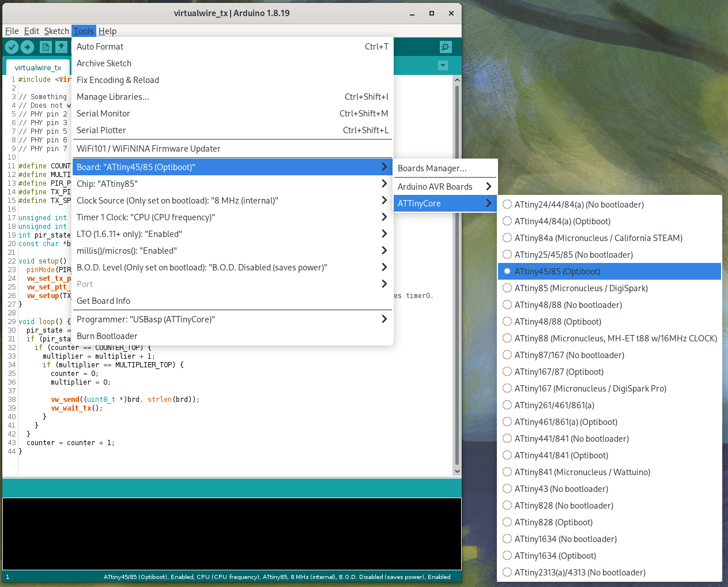Expand the Board submenu entry
Screen dimensions: 728x587
point(232,167)
